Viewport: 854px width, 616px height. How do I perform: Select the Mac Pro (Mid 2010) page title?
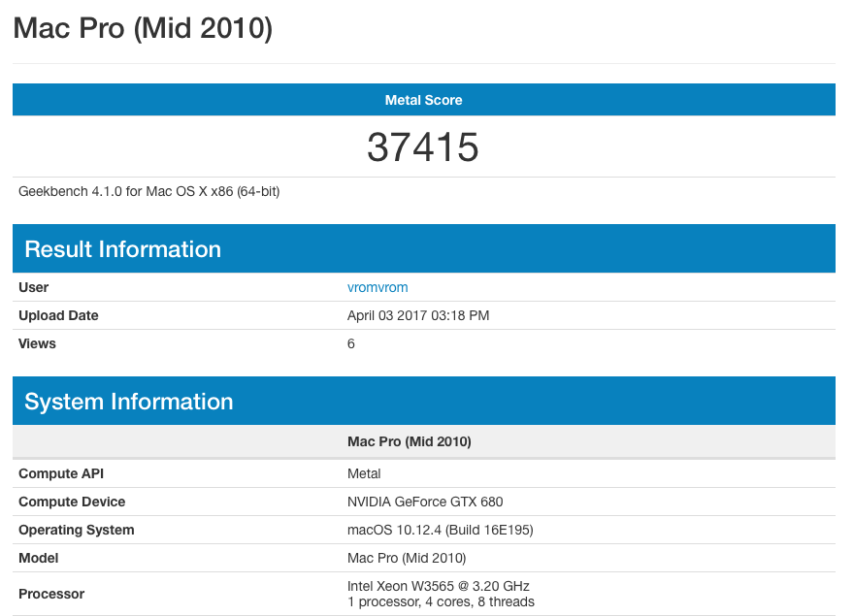tap(143, 28)
